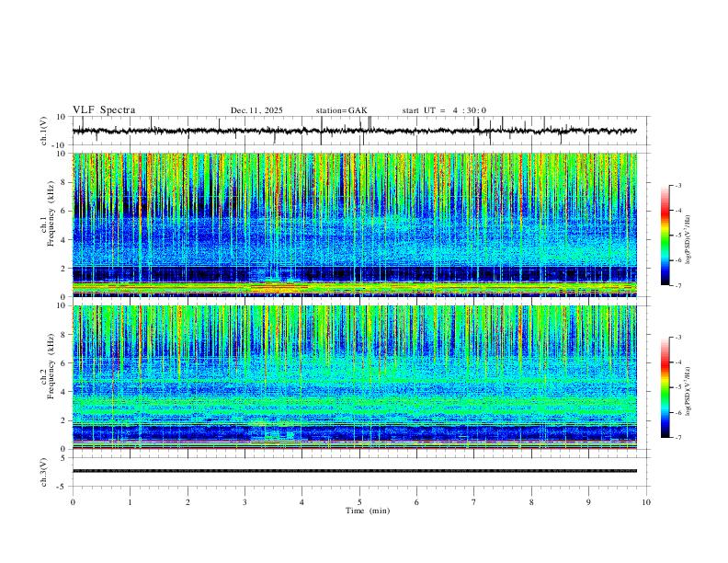Viewport: 728px width, 563px height.
Task: Click the "2" tick on the time axis
Action: pos(188,502)
